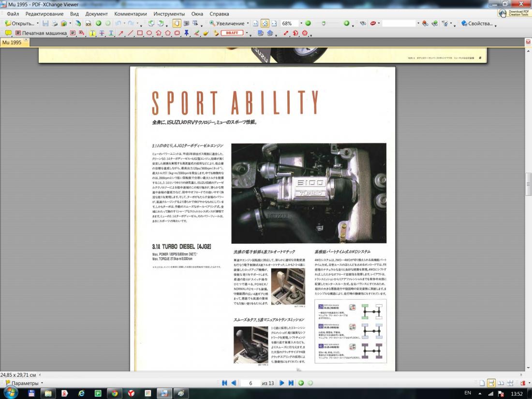Open the Справка menu
Image resolution: width=532 pixels, height=399 pixels.
(x=219, y=14)
